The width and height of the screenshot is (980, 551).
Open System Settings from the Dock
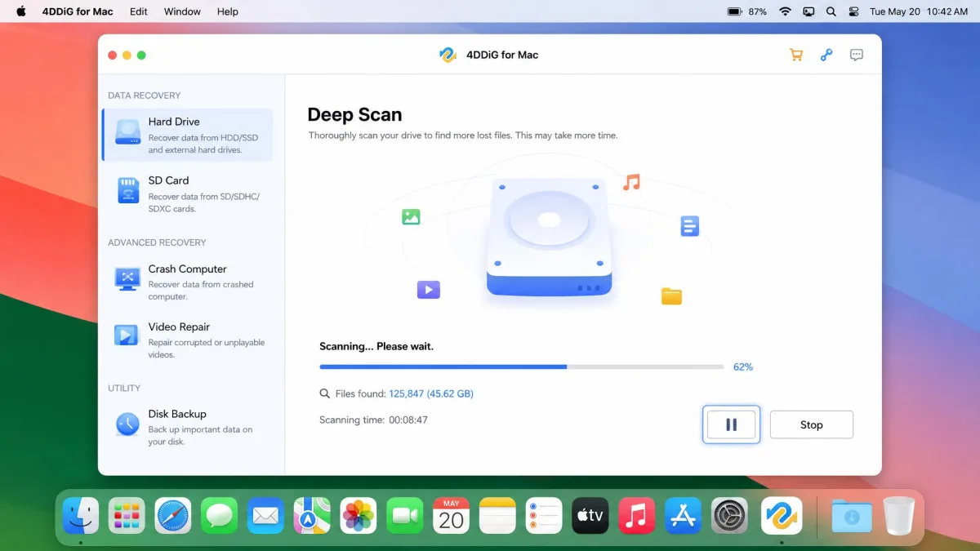click(x=729, y=516)
